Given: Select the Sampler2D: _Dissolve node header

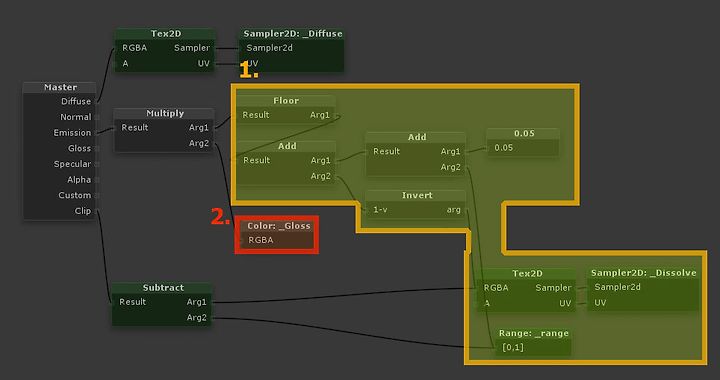Looking at the screenshot, I should click(643, 273).
